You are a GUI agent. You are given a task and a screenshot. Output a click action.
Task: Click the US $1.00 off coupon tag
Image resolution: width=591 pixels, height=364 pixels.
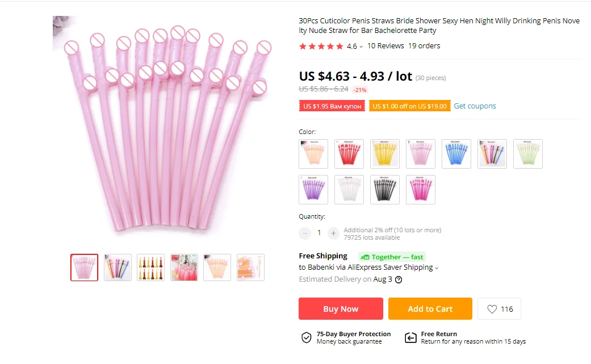[409, 106]
